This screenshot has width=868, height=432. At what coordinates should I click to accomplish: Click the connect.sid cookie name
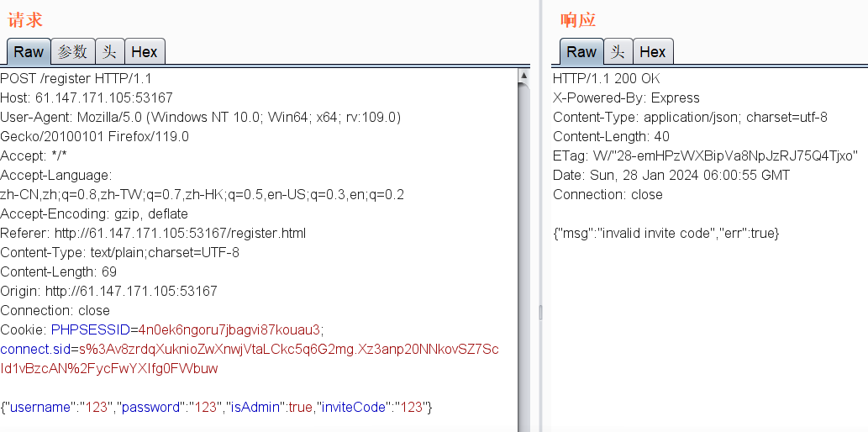tap(35, 350)
